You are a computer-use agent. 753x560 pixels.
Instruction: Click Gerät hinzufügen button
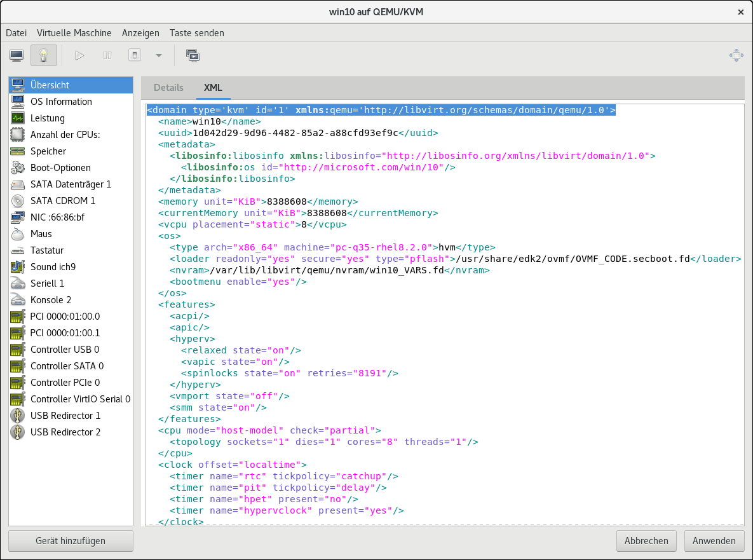click(71, 541)
